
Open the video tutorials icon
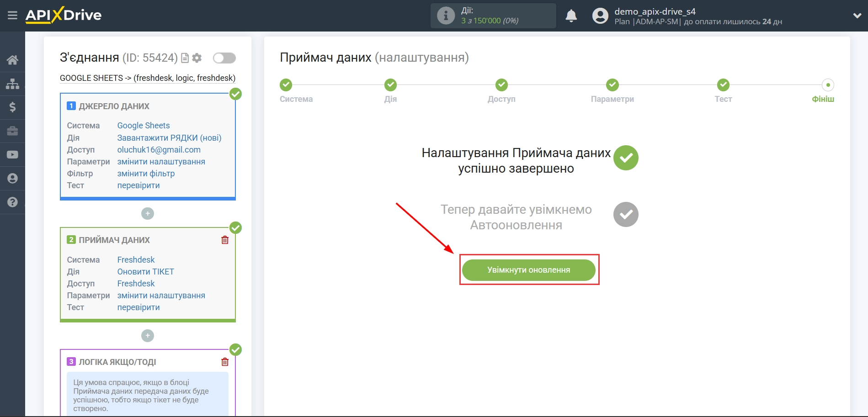click(12, 155)
